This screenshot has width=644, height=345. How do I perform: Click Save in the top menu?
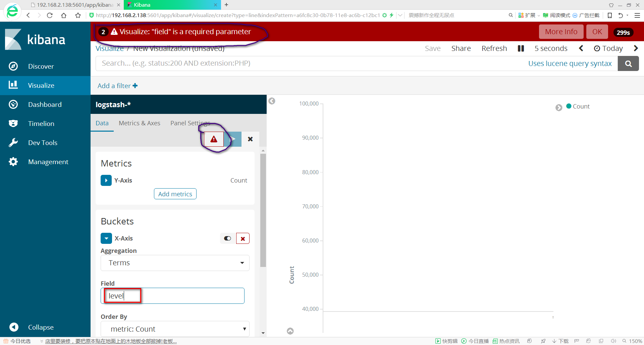click(433, 49)
